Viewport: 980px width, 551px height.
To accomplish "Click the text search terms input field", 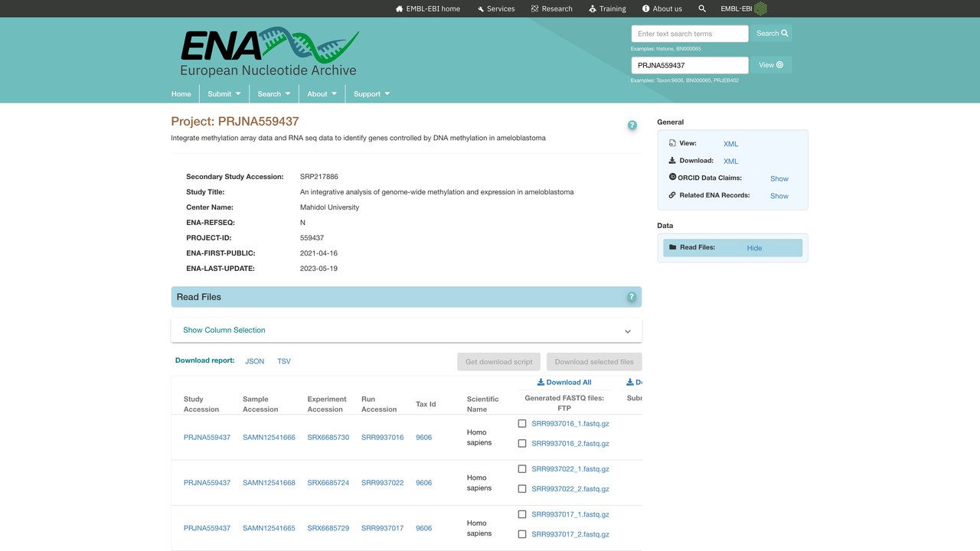I will 690,34.
